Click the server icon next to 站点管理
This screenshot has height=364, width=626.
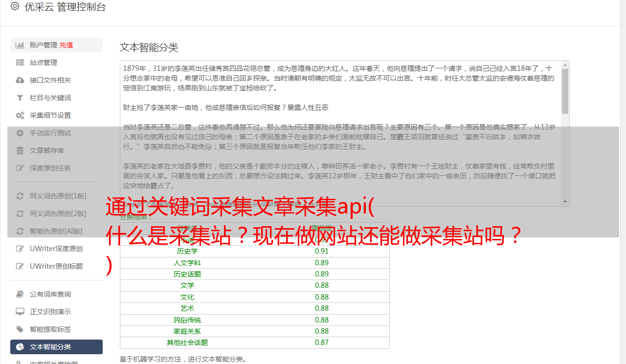(x=20, y=63)
